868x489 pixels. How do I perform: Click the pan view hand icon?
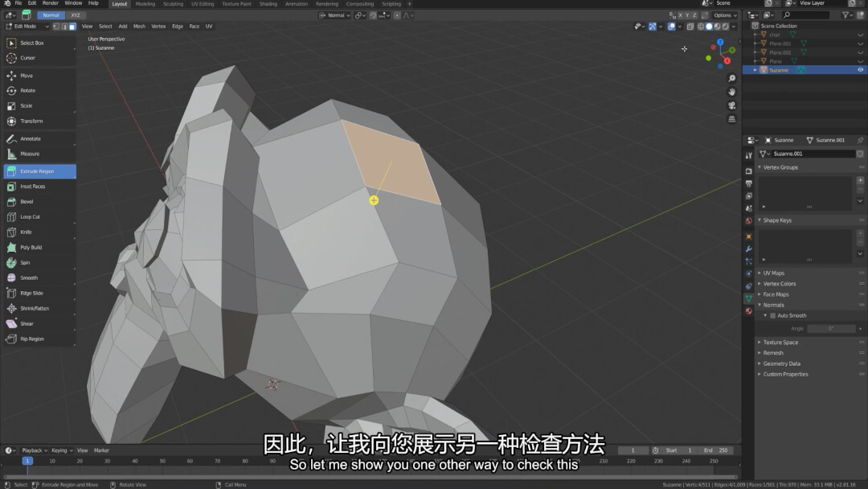(x=732, y=92)
